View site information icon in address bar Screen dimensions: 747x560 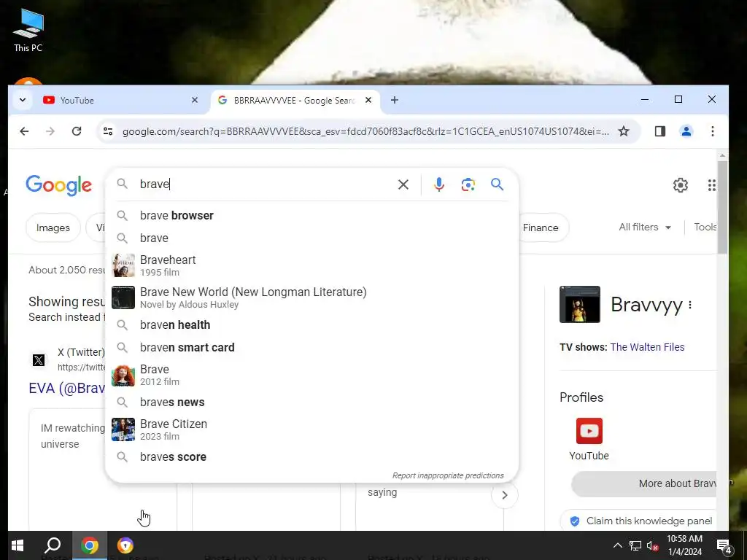(x=108, y=131)
